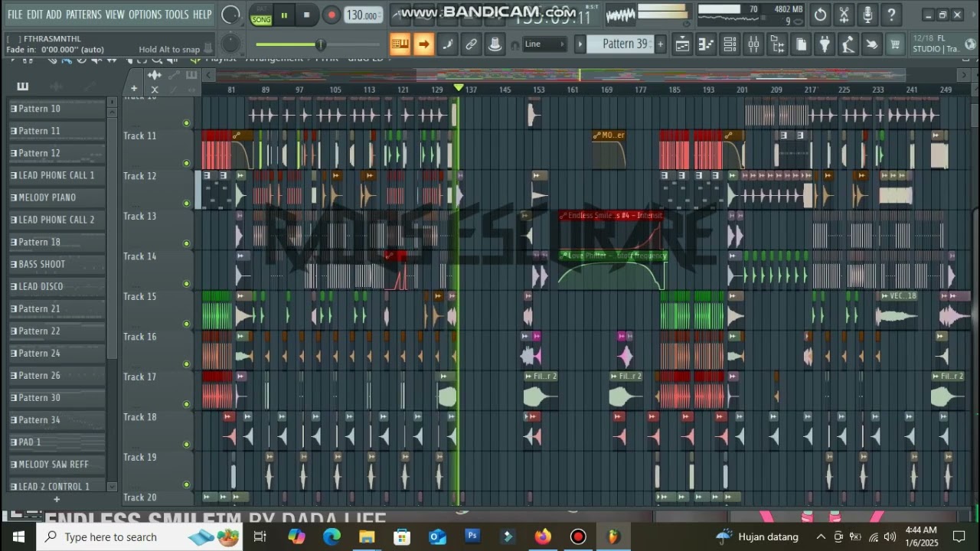Click the Windows Start button
Image resolution: width=980 pixels, height=551 pixels.
pos(18,536)
